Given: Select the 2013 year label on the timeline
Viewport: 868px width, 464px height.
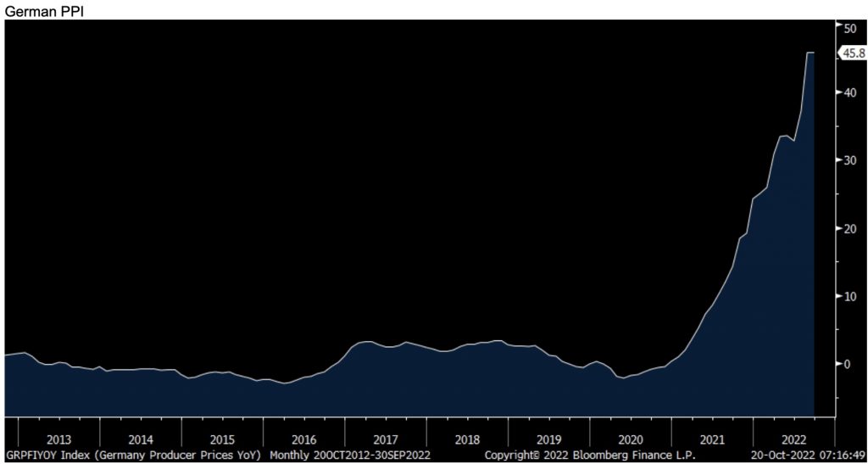Looking at the screenshot, I should (58, 439).
